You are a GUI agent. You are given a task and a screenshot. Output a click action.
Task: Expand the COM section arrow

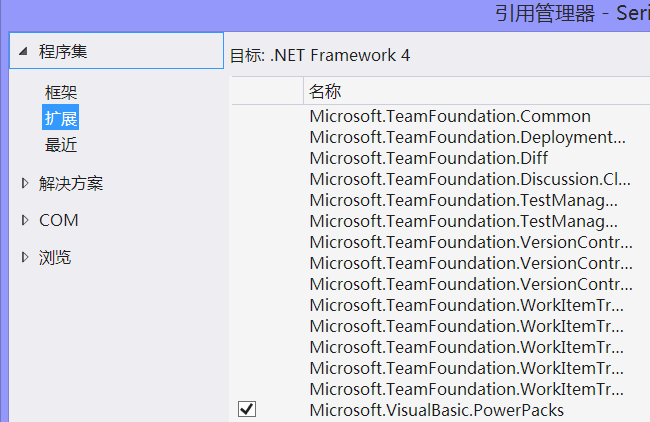(x=25, y=220)
